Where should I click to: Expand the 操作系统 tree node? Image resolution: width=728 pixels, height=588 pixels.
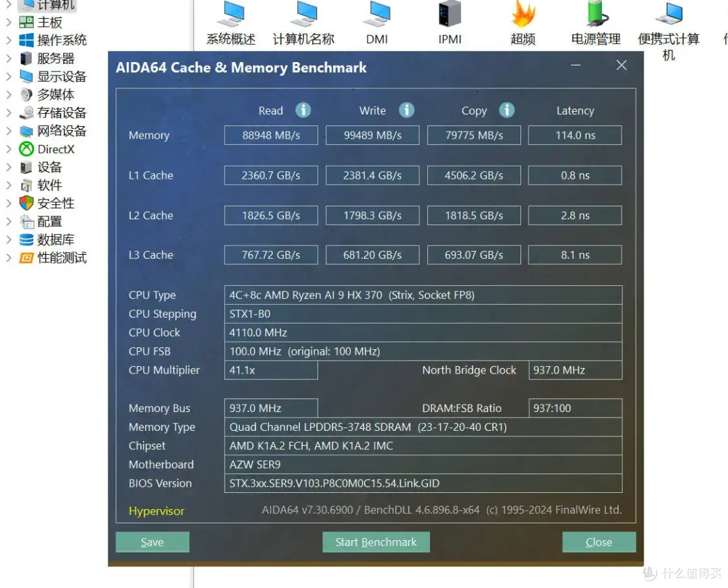pos(8,40)
